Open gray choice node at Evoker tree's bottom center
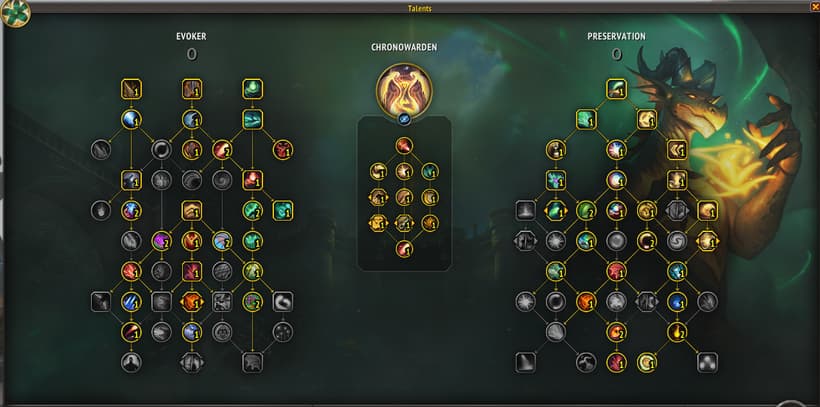 click(x=192, y=362)
